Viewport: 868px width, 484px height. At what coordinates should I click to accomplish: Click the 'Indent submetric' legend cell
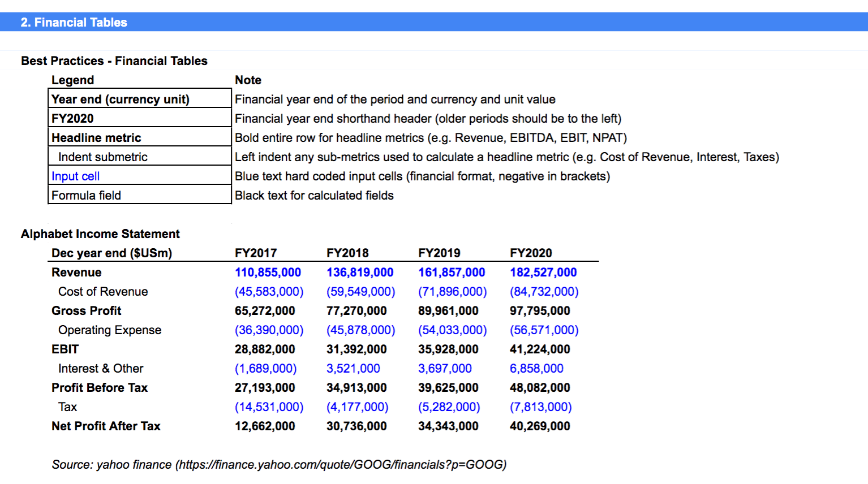tap(140, 157)
